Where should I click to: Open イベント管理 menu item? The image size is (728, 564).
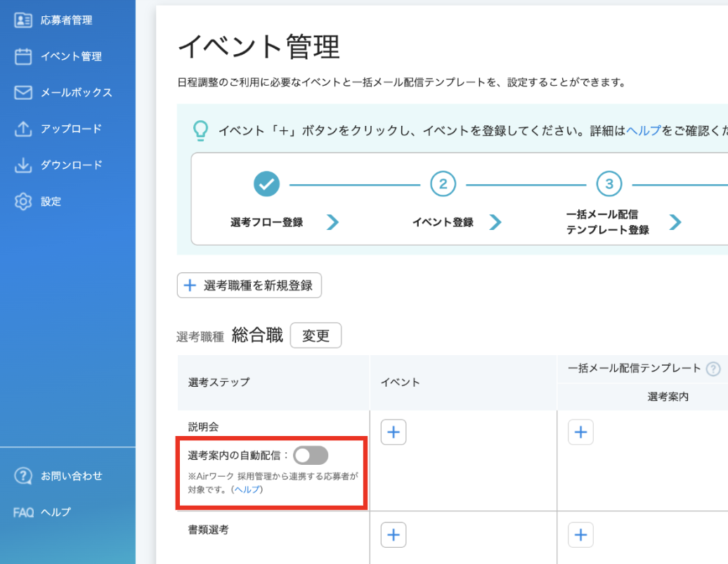pyautogui.click(x=71, y=56)
